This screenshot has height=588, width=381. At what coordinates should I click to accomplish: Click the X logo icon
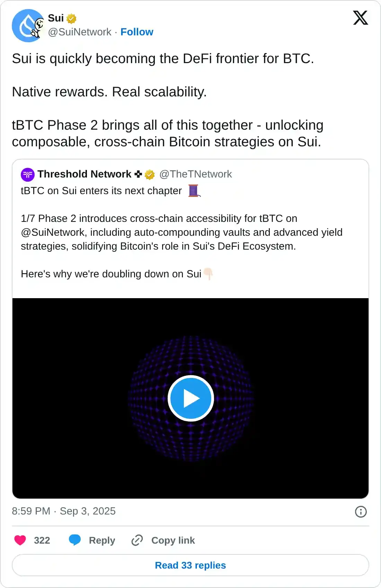(x=360, y=18)
